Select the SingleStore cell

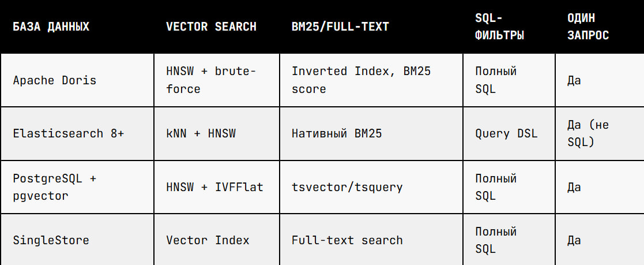[x=77, y=240]
